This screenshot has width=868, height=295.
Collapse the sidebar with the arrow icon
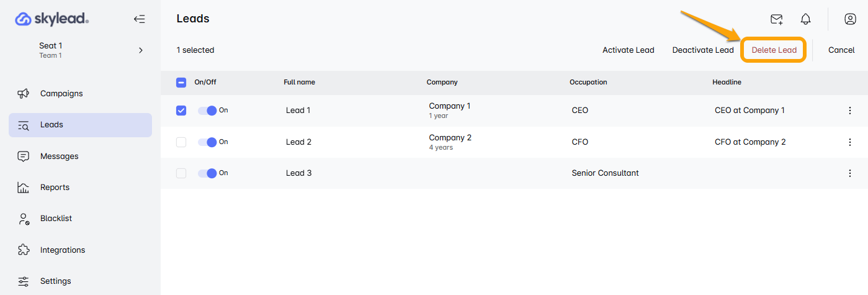140,19
